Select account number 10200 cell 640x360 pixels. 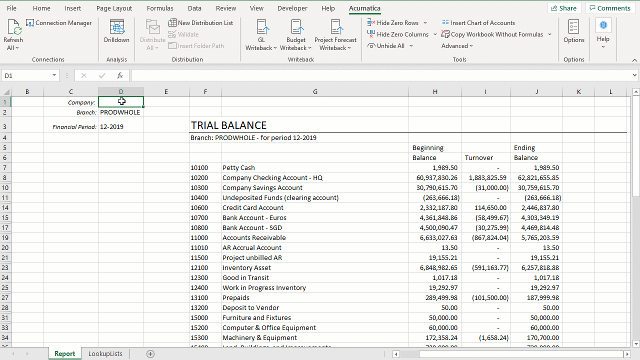(x=205, y=178)
